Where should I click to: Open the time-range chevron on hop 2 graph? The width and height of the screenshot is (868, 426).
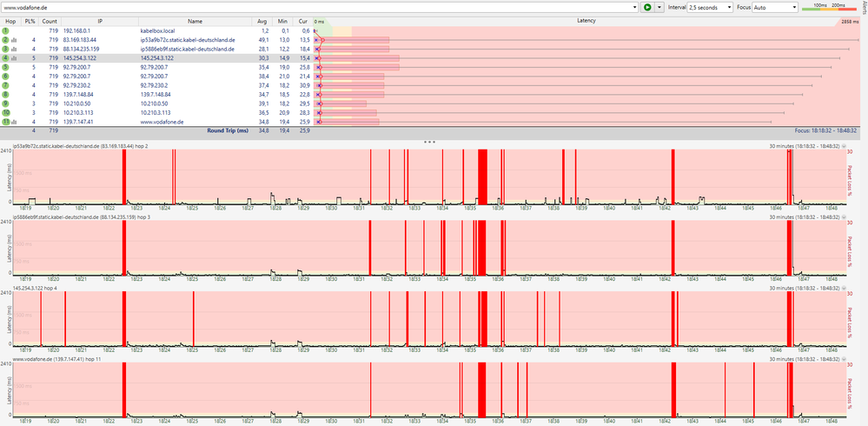(x=845, y=147)
